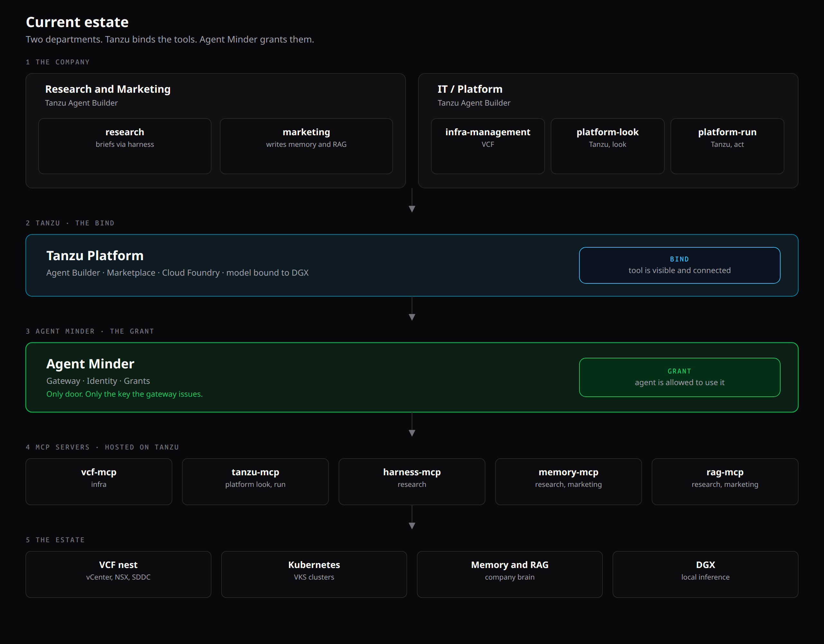Select the Kubernetes estate card
The height and width of the screenshot is (644, 824).
click(x=314, y=574)
